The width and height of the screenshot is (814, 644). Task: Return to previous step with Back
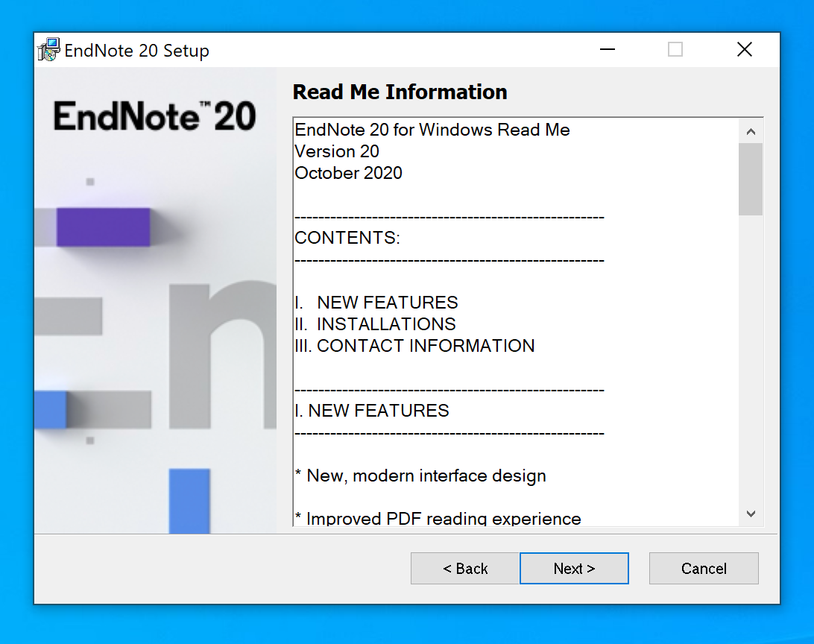point(465,569)
